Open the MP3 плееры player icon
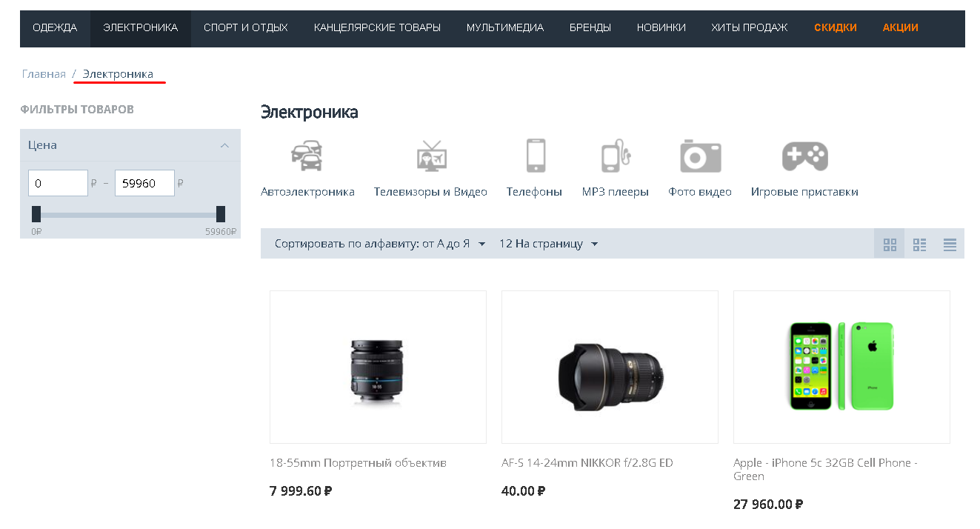 point(616,156)
